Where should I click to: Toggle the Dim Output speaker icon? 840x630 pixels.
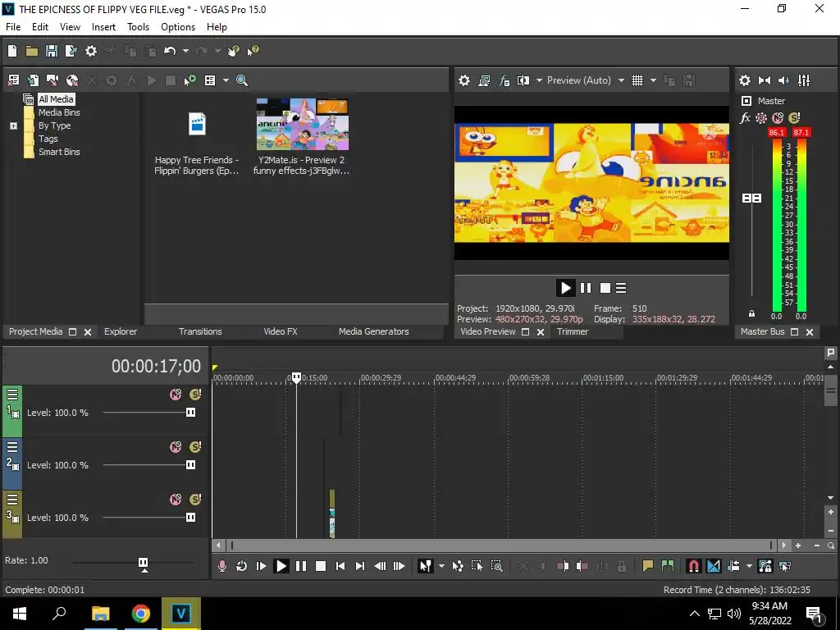(783, 80)
